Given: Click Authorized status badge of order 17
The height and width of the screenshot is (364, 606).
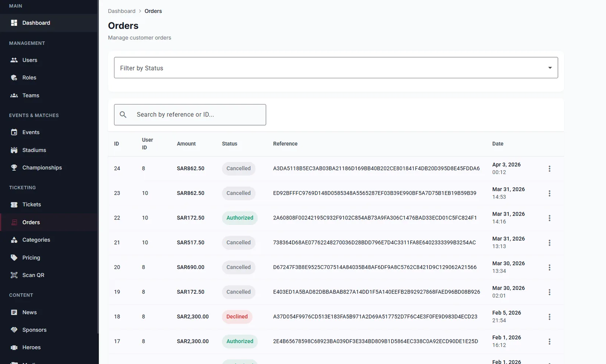Looking at the screenshot, I should 240,341.
